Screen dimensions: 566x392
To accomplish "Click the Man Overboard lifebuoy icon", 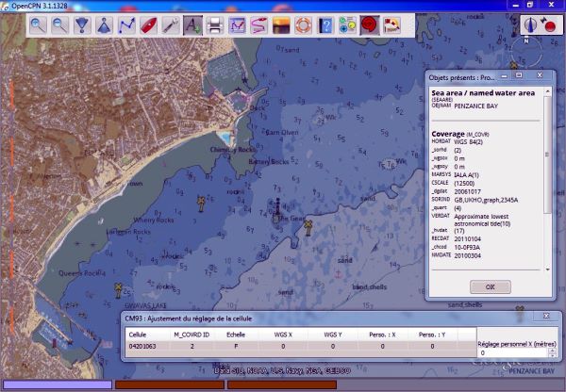I will click(303, 25).
